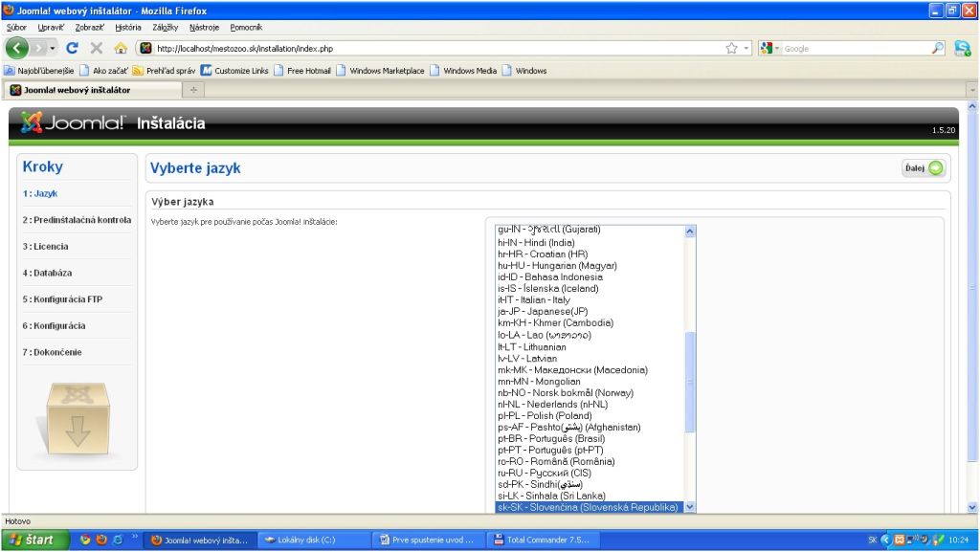Reload the page with refresh icon
980x552 pixels.
point(73,48)
